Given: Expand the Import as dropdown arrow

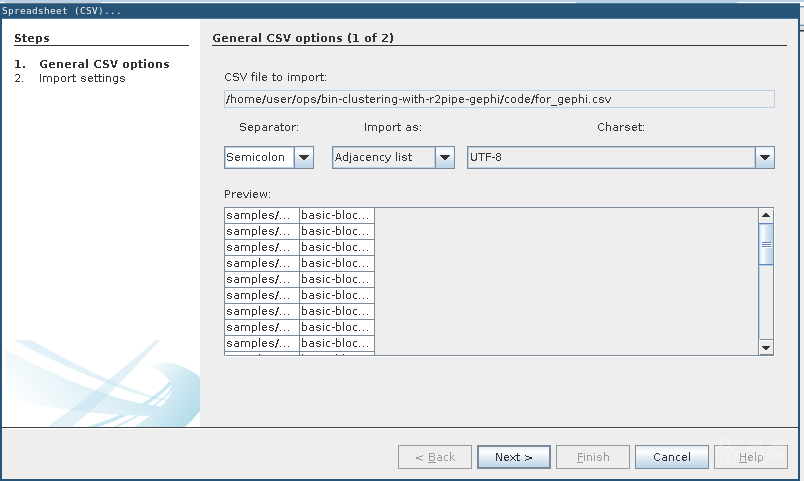Looking at the screenshot, I should point(445,158).
